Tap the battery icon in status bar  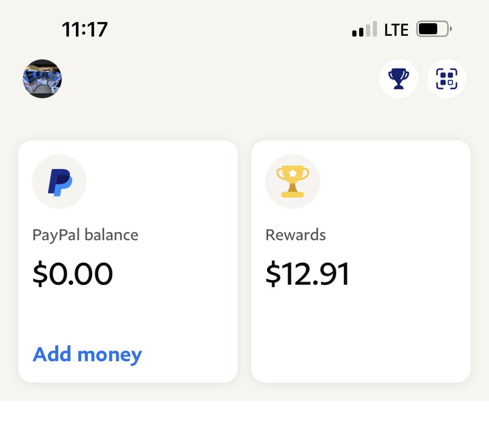[434, 29]
